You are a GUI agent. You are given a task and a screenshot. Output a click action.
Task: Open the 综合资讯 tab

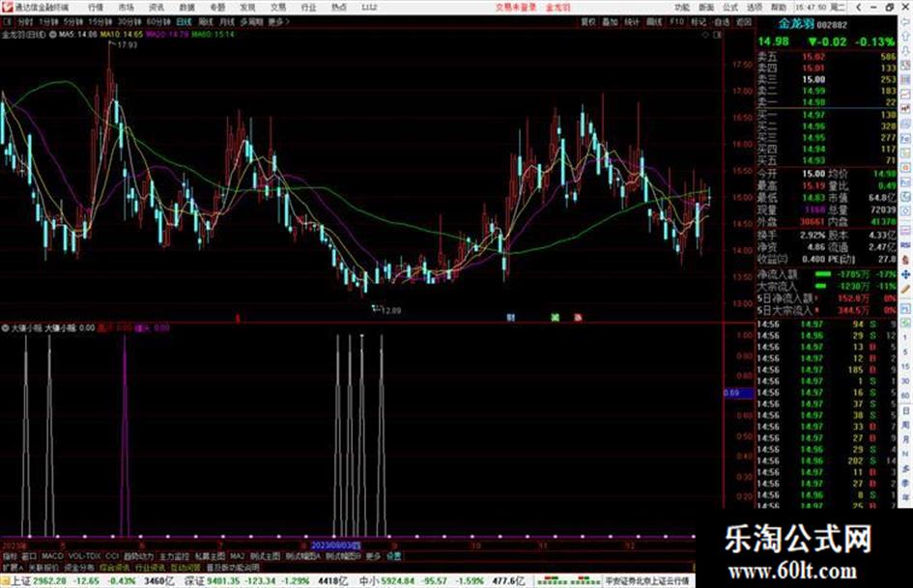coord(114,567)
